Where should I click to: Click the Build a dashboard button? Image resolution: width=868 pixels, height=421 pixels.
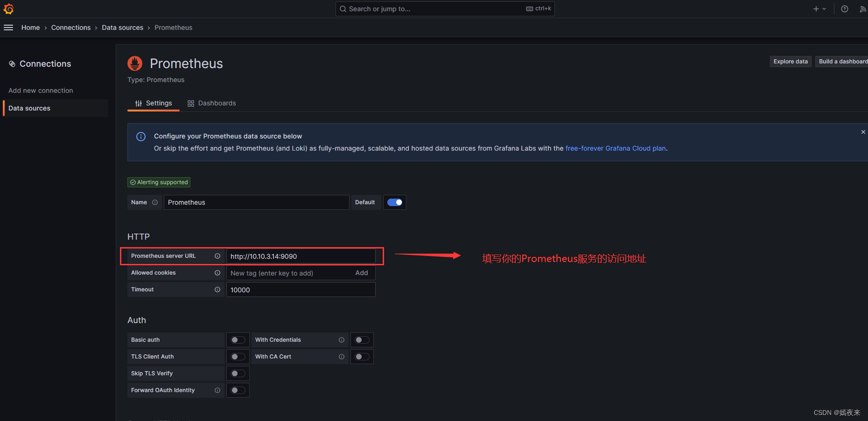pos(842,62)
